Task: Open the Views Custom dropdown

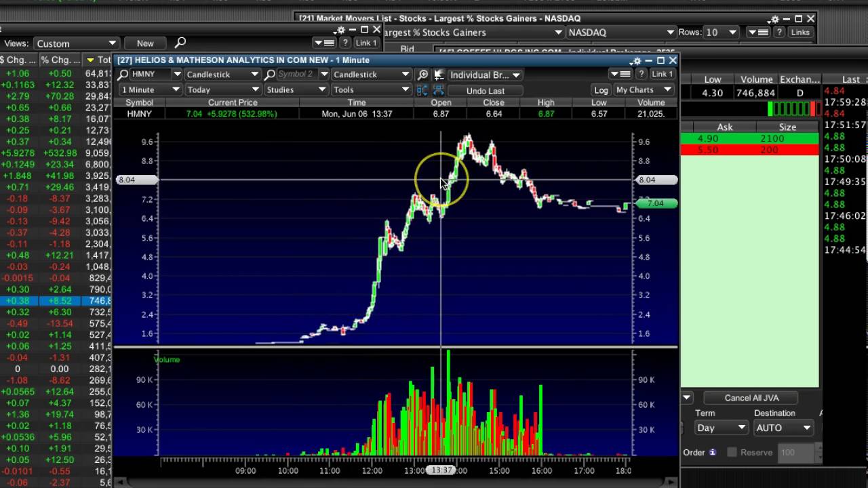Action: click(x=77, y=43)
